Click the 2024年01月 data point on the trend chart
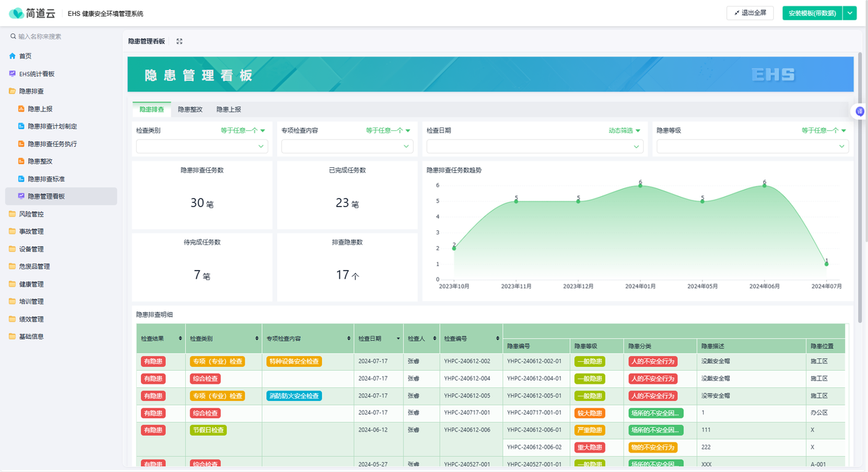The width and height of the screenshot is (868, 472). (640, 186)
